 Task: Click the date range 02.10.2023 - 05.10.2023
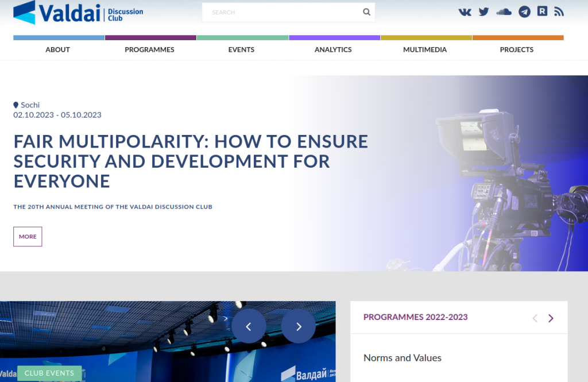(x=57, y=115)
